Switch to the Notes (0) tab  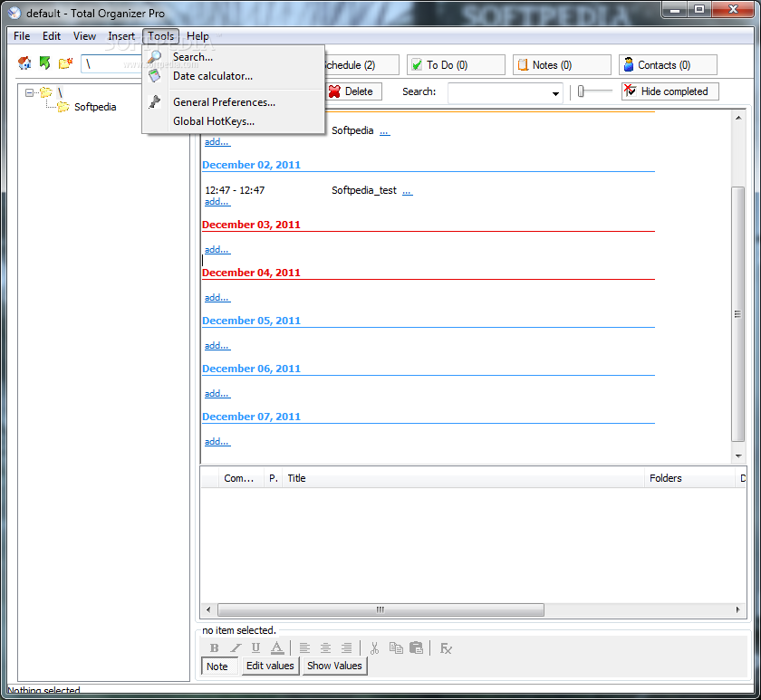click(562, 65)
